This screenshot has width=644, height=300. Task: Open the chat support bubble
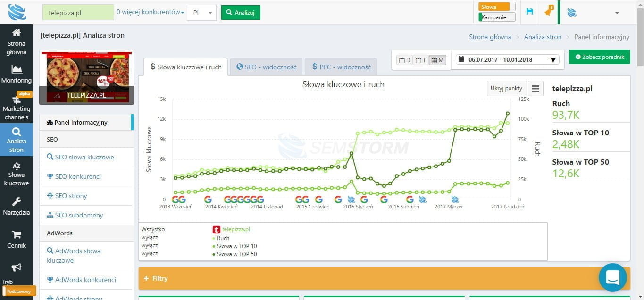pyautogui.click(x=612, y=277)
